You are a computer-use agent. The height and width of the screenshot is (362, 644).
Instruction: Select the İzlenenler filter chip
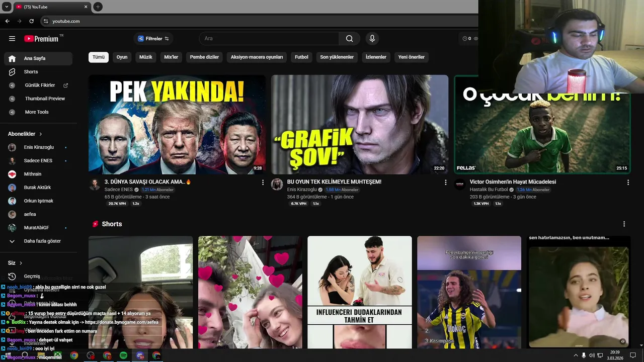coord(376,57)
